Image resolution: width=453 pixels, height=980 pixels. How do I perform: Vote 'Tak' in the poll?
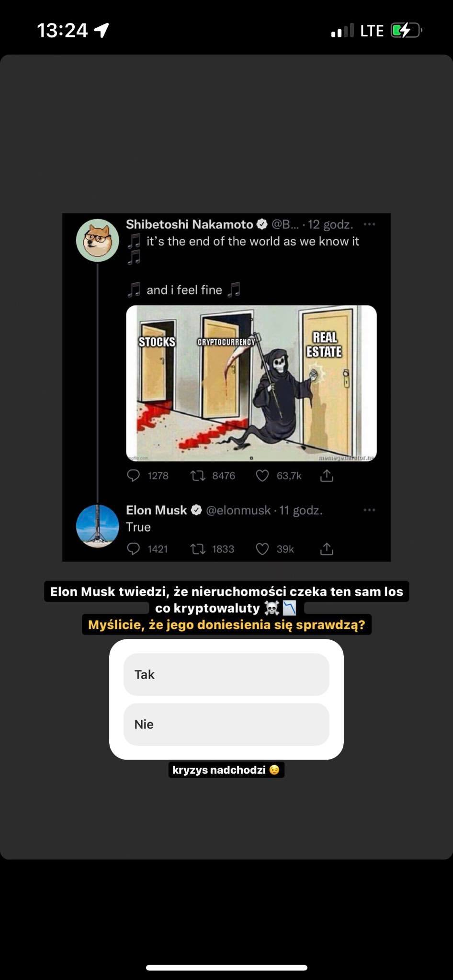coord(226,674)
